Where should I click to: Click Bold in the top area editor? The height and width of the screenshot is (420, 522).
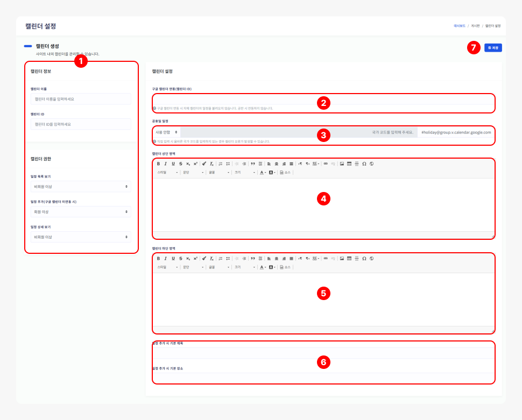pos(158,163)
